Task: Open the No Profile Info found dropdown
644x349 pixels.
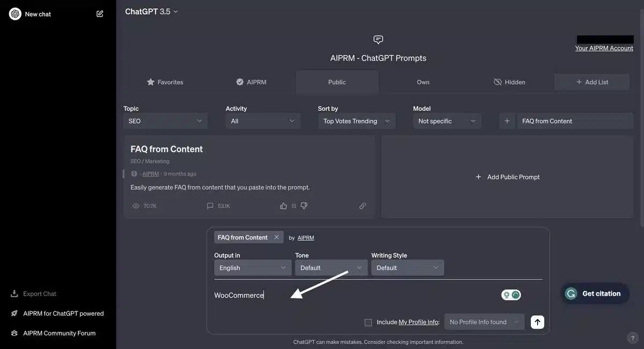Action: pyautogui.click(x=485, y=322)
